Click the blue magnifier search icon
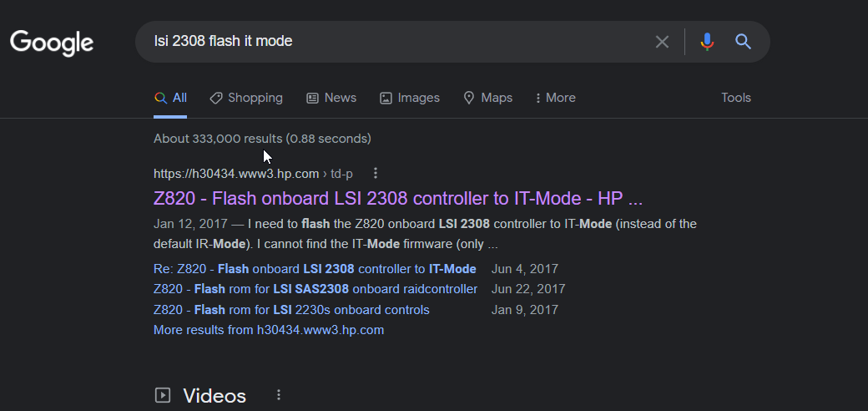This screenshot has height=411, width=868. [x=743, y=42]
